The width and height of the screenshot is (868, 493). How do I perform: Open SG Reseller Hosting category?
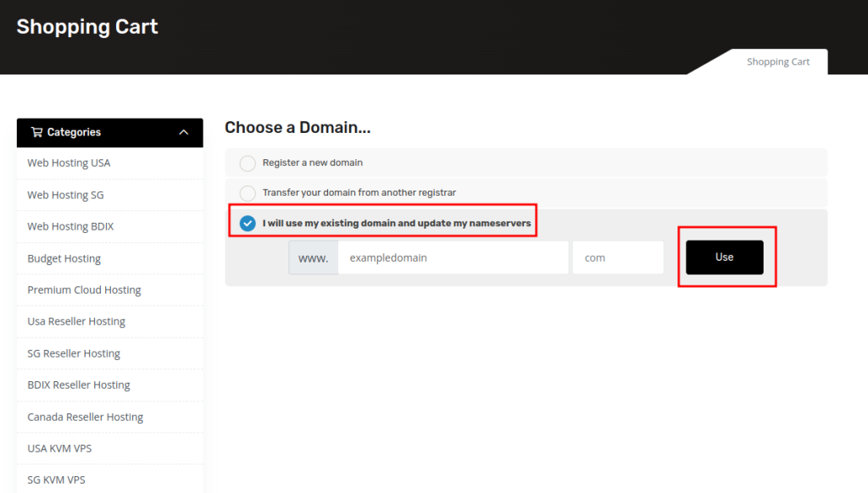click(74, 353)
